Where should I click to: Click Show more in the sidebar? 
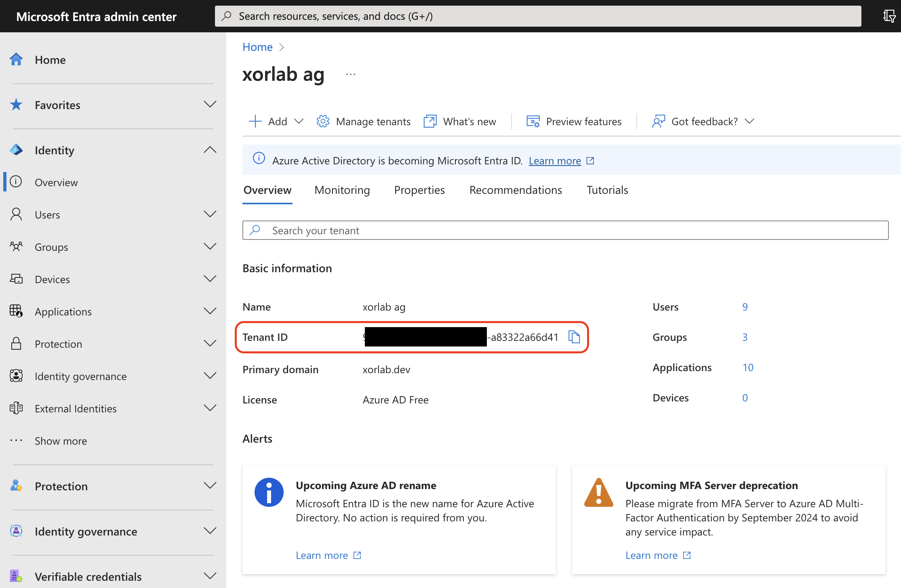[61, 441]
